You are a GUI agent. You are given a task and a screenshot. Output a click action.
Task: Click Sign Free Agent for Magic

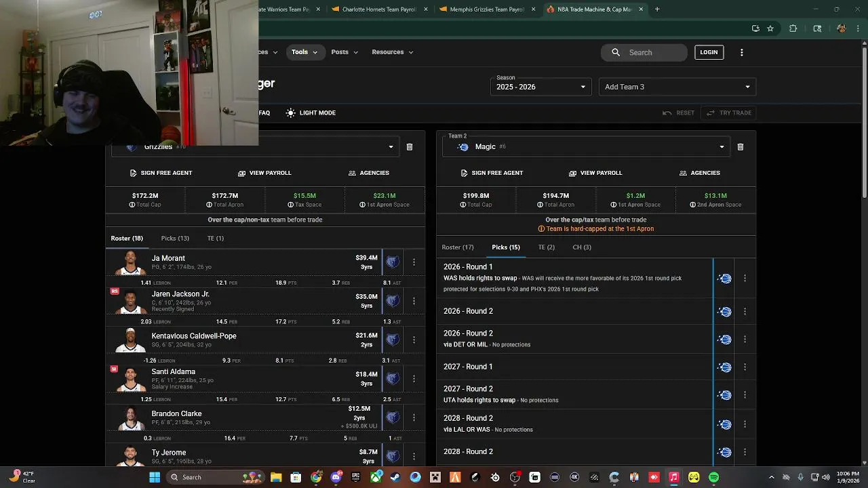[x=492, y=173]
